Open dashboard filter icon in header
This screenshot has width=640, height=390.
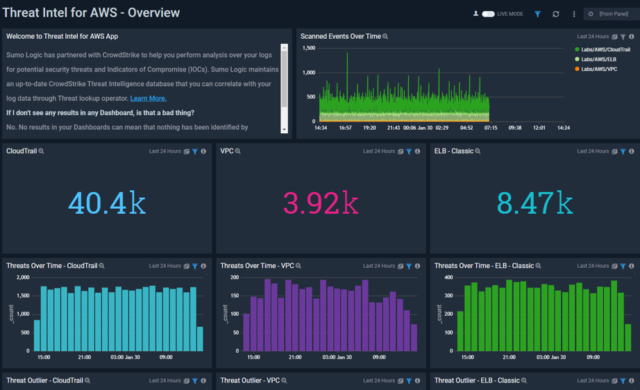pyautogui.click(x=538, y=14)
